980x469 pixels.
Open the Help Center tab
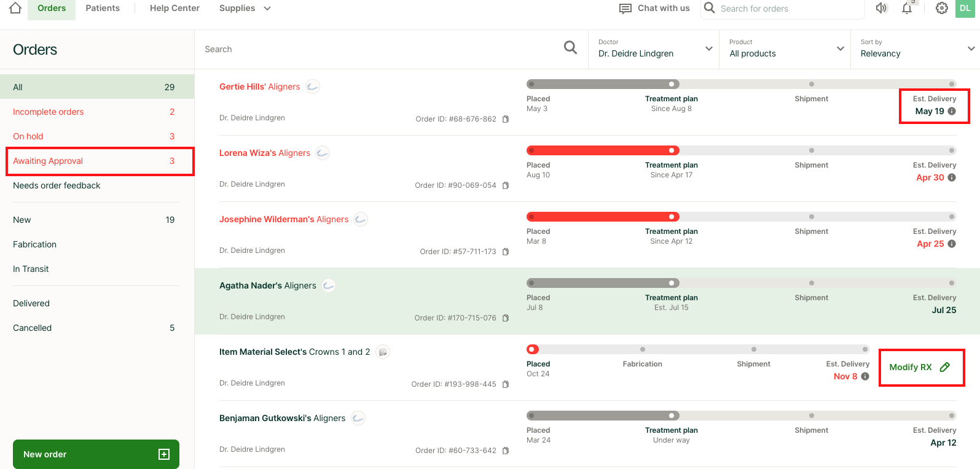[174, 8]
